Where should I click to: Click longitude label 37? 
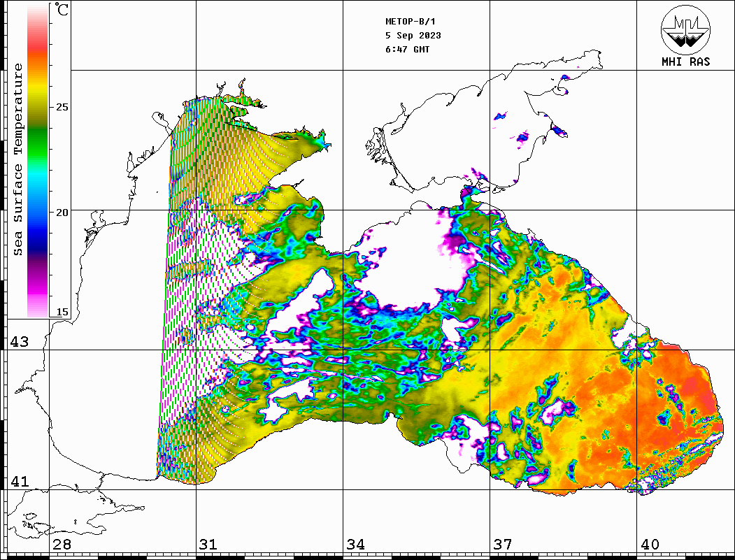[503, 545]
